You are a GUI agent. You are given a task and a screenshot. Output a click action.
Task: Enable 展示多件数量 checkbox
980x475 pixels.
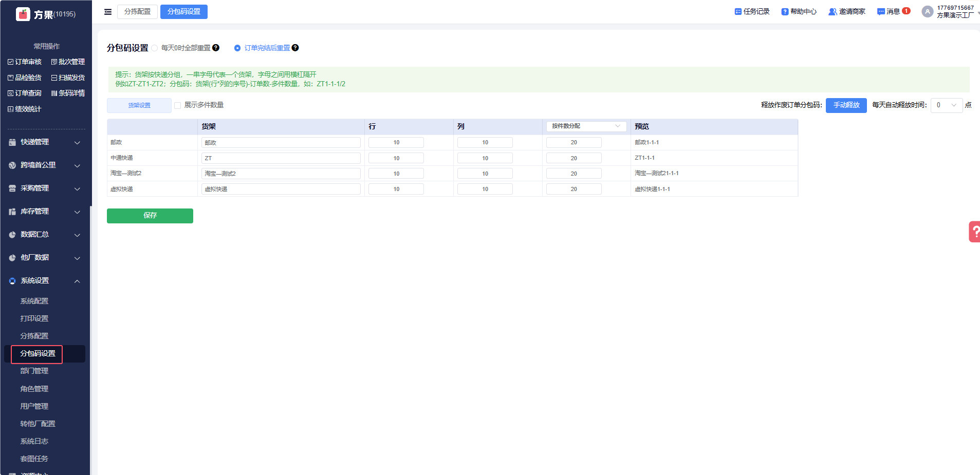point(178,105)
